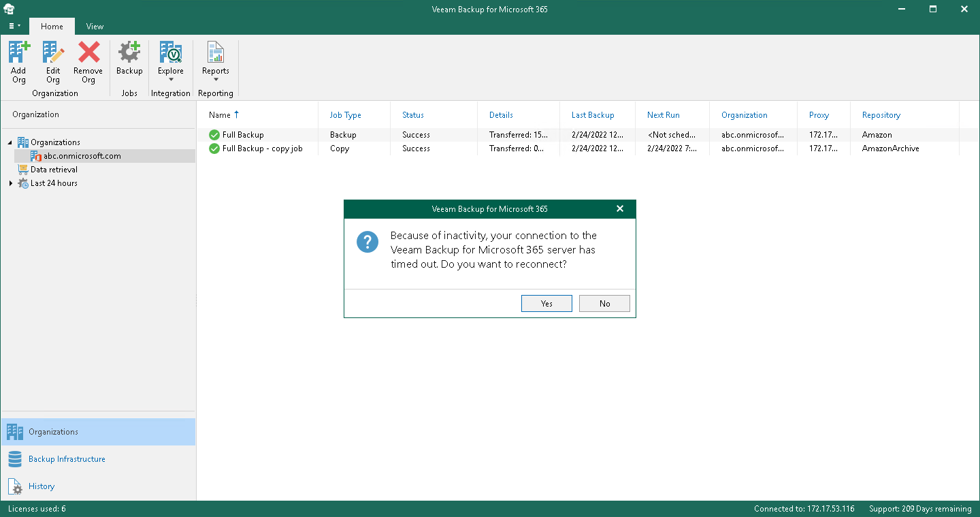The image size is (980, 517).
Task: Select the Full Backup - copy job name
Action: (x=263, y=148)
